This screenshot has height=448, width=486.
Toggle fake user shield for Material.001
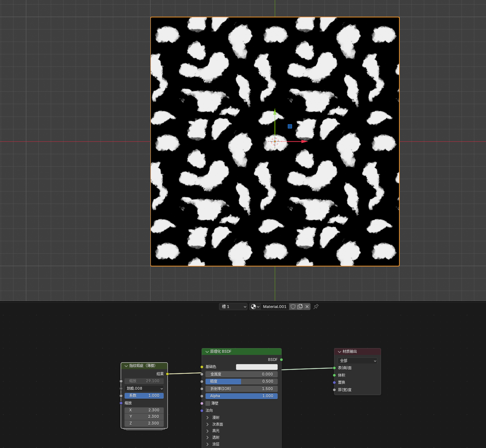click(x=293, y=307)
